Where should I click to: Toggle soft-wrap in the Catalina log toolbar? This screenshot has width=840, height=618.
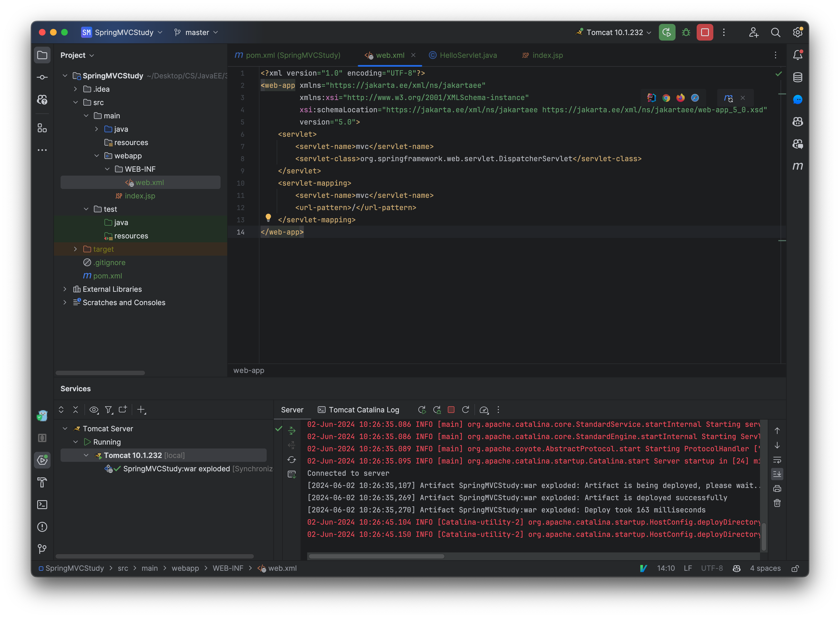coord(777,460)
